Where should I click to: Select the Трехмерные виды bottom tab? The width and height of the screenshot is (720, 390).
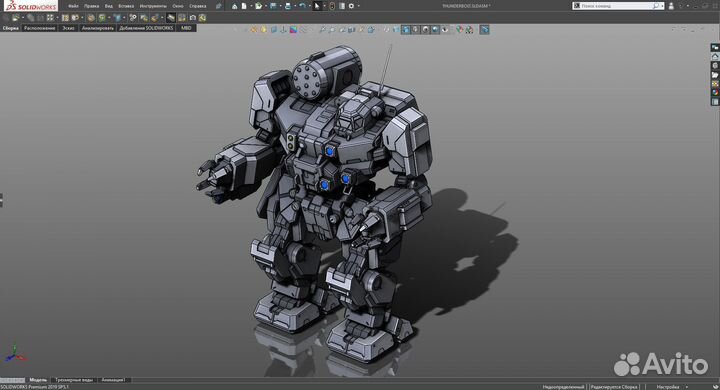pos(73,380)
